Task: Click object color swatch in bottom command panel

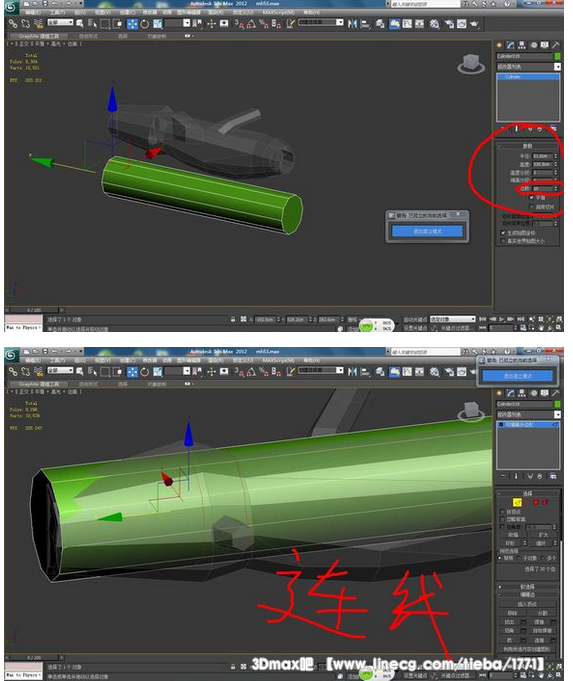Action: tap(557, 404)
